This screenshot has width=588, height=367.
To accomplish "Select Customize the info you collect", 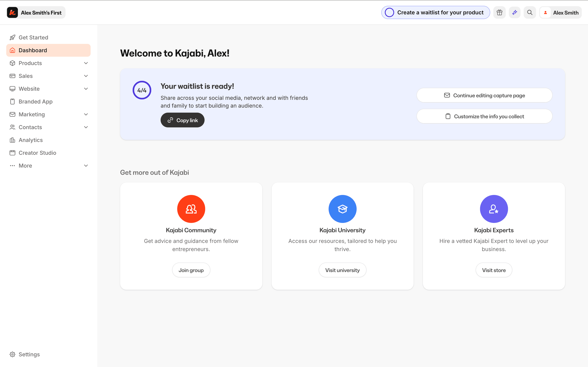I will [484, 116].
